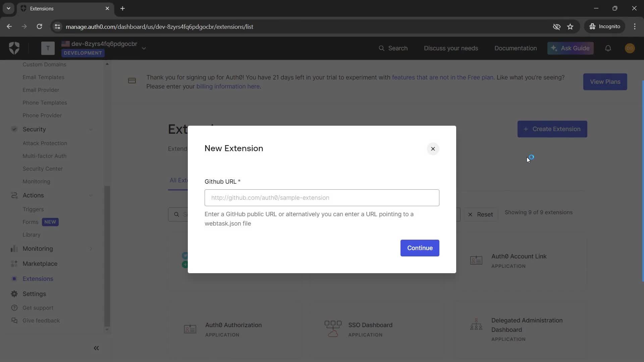Click the Ask Guide button
The image size is (644, 362).
570,48
